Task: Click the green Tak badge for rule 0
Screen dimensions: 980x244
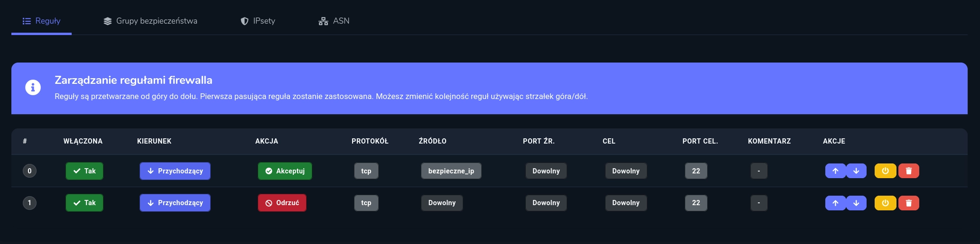Action: 84,171
